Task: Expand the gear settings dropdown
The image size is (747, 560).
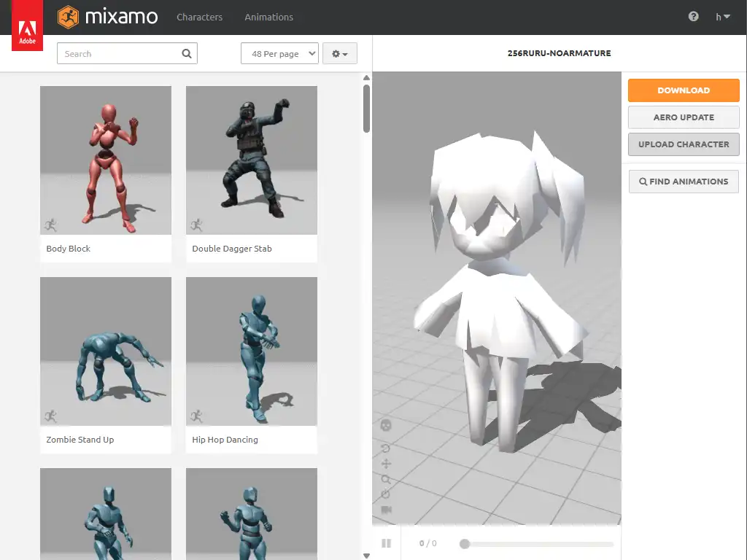Action: [339, 54]
